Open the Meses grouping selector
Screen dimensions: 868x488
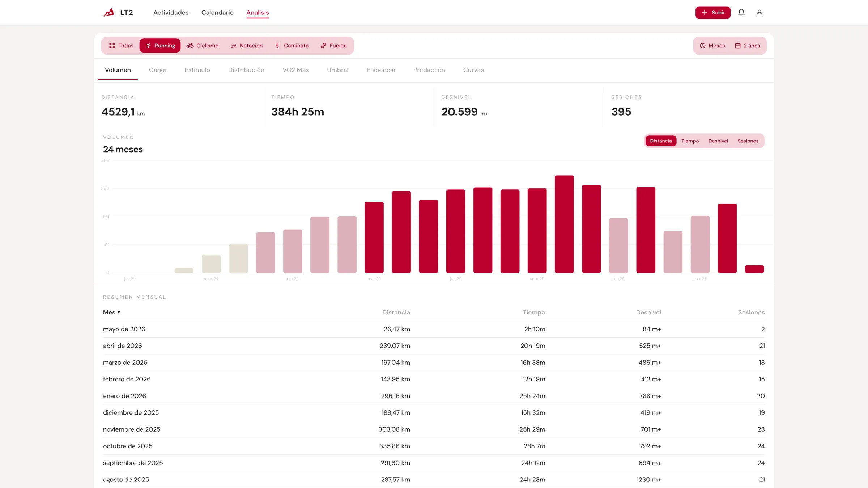(x=712, y=46)
